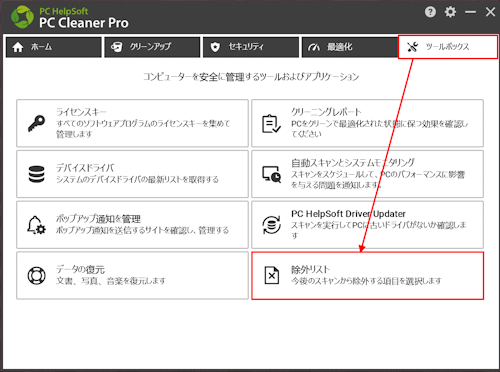Click the PC HelpSoft brand text
500x372 pixels.
[x=64, y=11]
